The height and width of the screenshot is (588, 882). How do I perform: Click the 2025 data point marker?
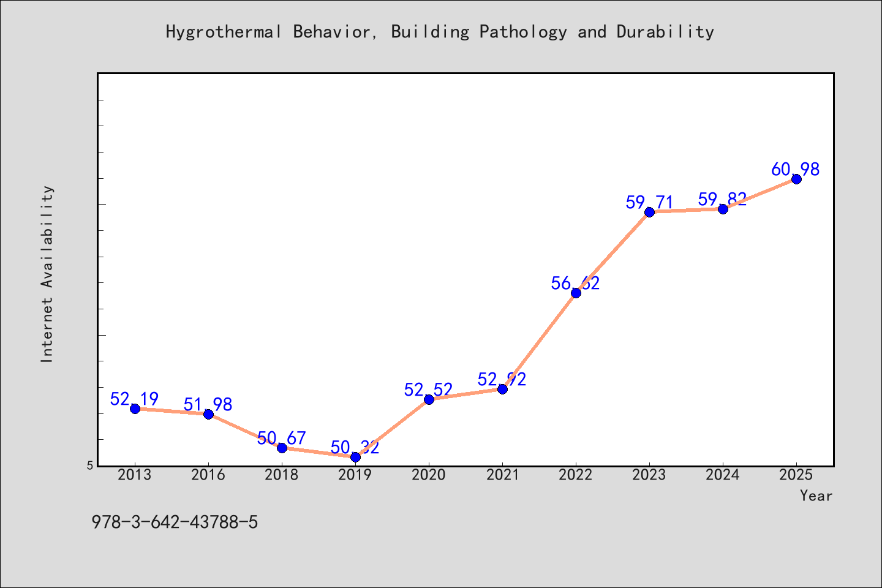point(796,179)
